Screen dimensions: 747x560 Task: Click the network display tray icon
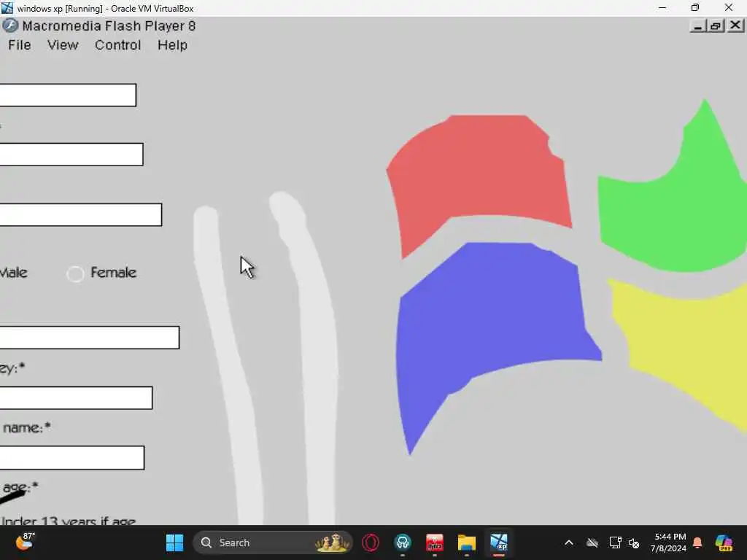tap(615, 542)
